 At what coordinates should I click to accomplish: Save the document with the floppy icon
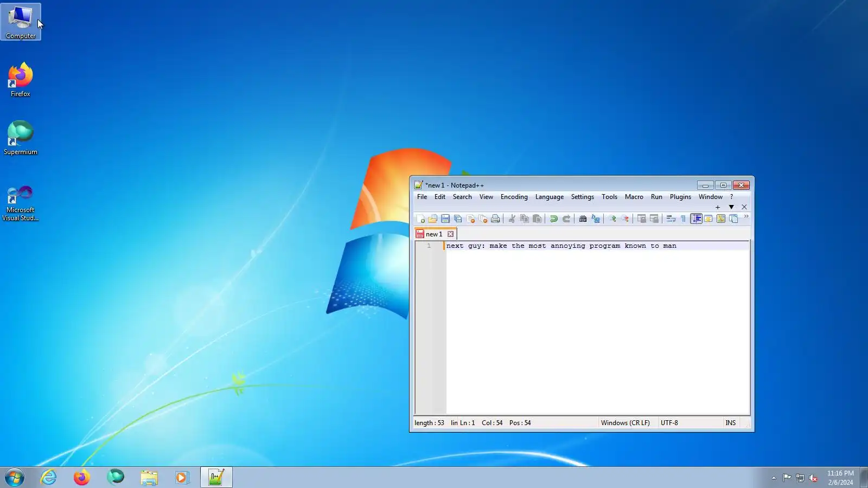[445, 219]
